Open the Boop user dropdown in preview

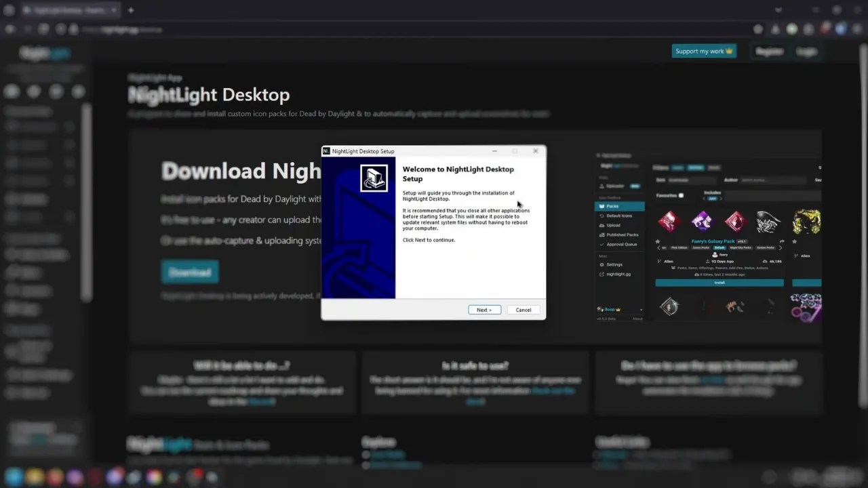click(620, 310)
